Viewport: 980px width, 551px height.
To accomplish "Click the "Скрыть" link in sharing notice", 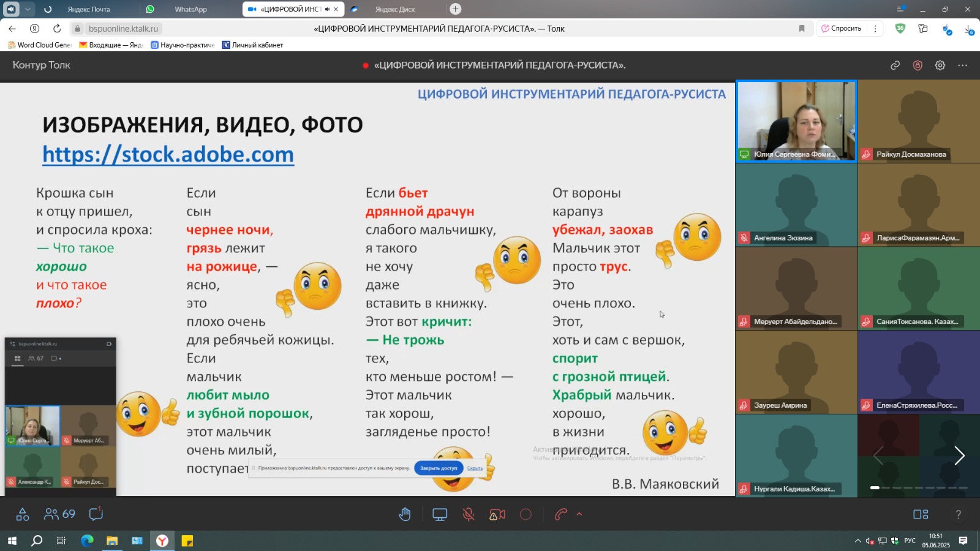I will 475,468.
